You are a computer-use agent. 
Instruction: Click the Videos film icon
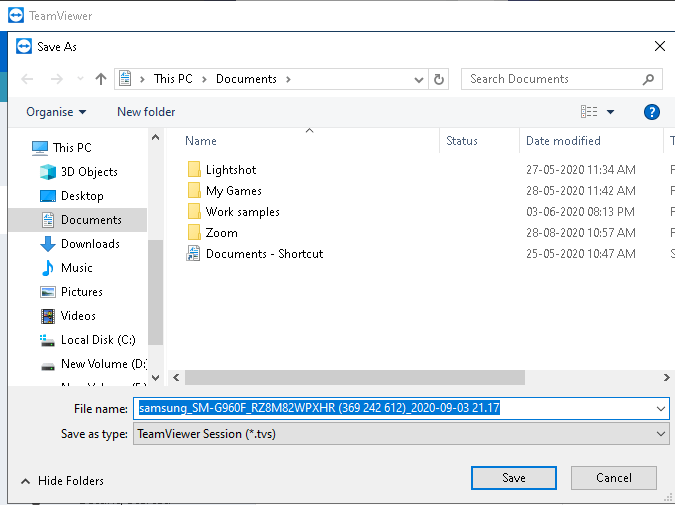tap(48, 316)
